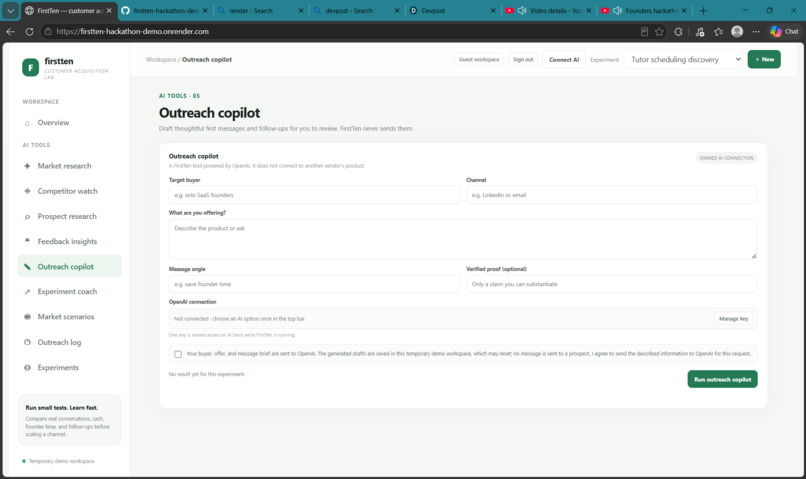Viewport: 806px width, 479px height.
Task: Mute the Video details YouTube tab
Action: [x=522, y=10]
